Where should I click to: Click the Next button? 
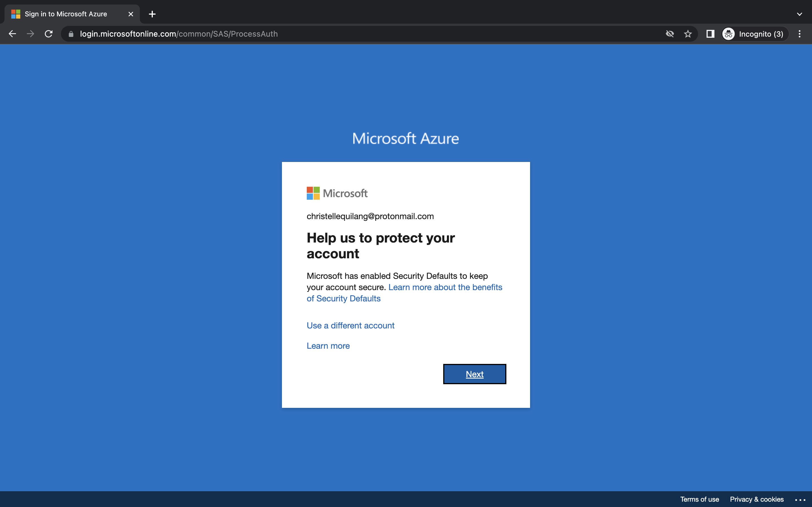point(474,374)
